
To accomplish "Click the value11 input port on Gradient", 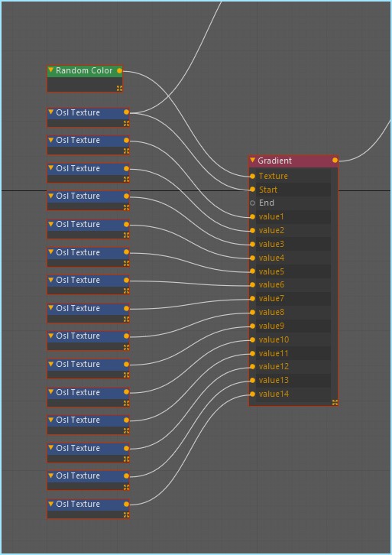I will pos(252,353).
